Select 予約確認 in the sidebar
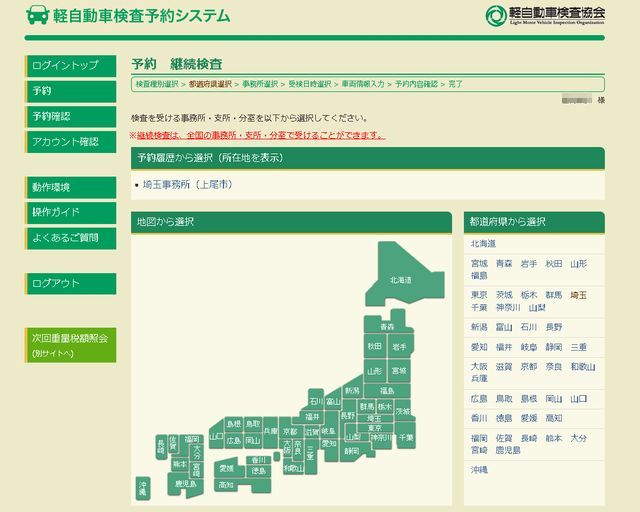 pos(71,116)
